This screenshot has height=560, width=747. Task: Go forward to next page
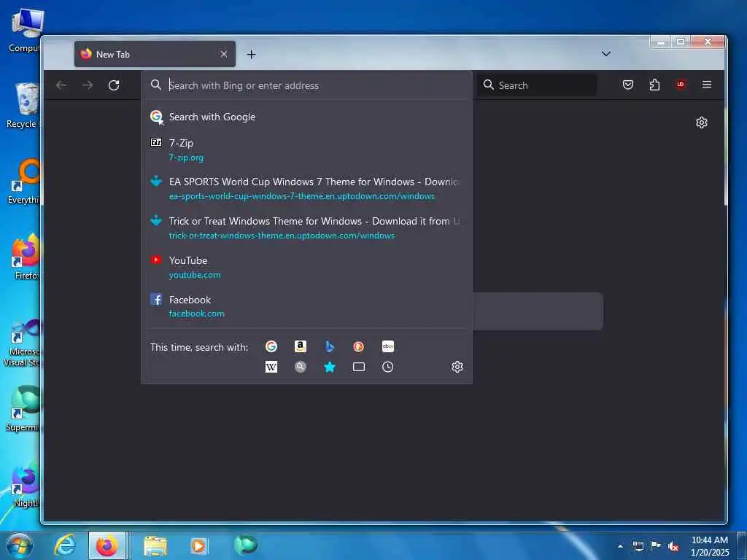[88, 85]
